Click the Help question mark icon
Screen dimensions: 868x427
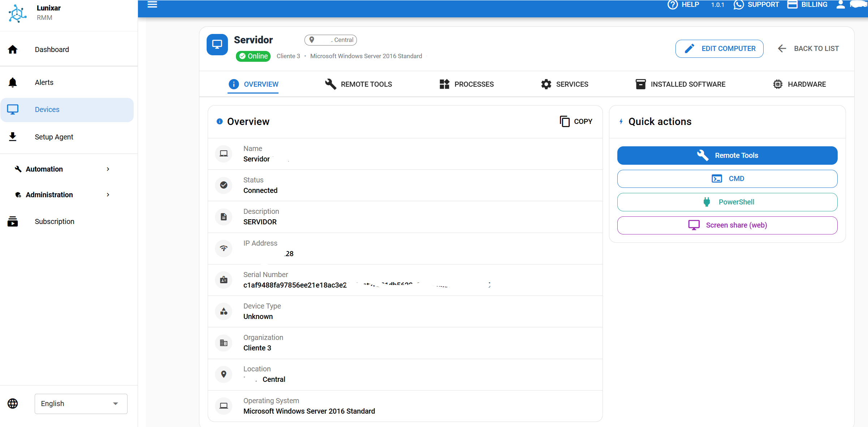click(x=672, y=5)
